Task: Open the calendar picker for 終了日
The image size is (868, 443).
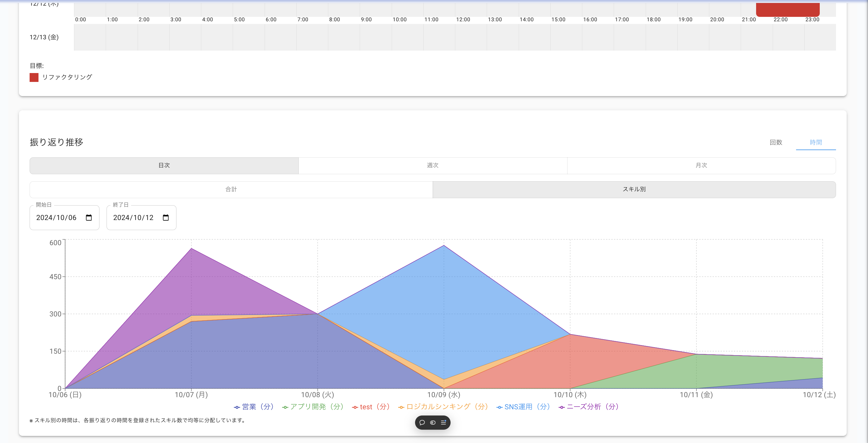Action: pyautogui.click(x=165, y=218)
